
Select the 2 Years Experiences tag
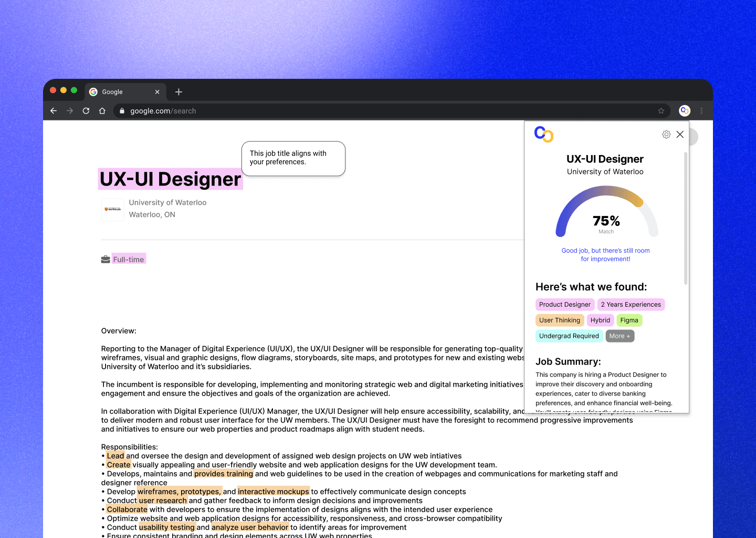tap(631, 305)
